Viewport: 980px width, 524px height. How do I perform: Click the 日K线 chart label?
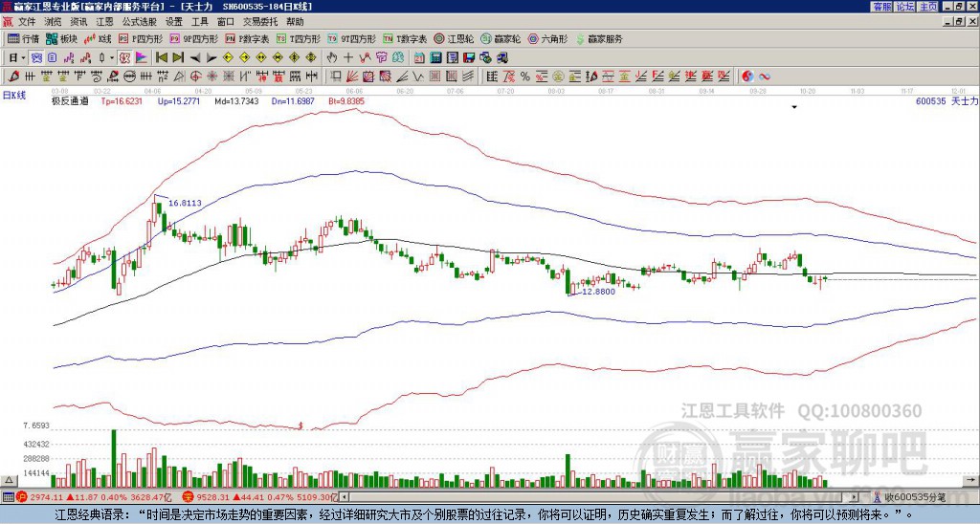[x=14, y=96]
